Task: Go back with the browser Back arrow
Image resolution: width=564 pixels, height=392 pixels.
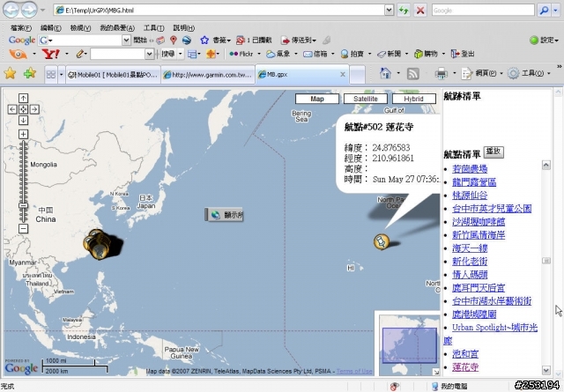Action: [x=11, y=10]
